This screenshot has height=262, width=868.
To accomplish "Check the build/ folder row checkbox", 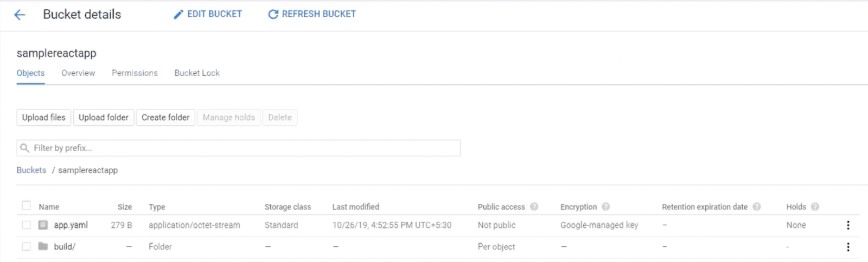I will click(x=26, y=247).
